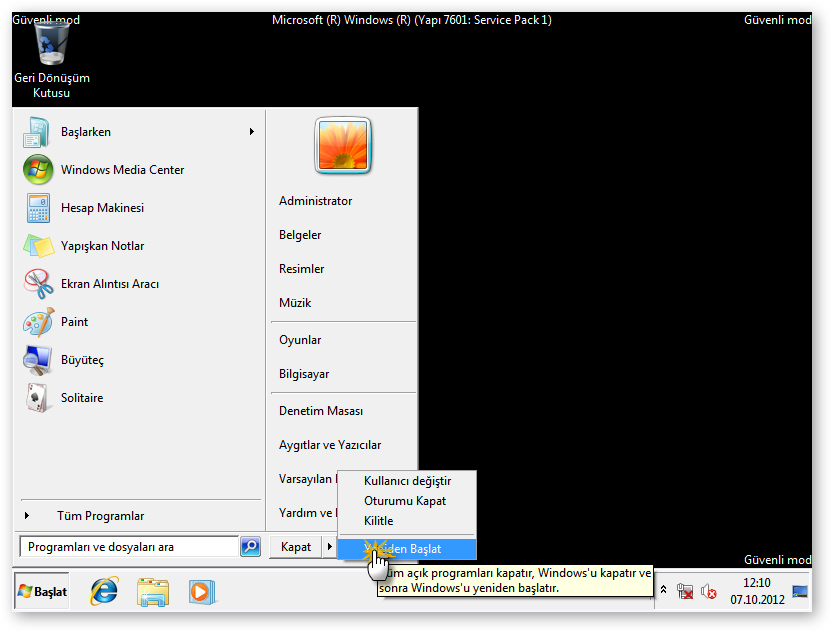The image size is (832, 632).
Task: Choose Yeniden Başlat to restart
Action: (x=408, y=549)
